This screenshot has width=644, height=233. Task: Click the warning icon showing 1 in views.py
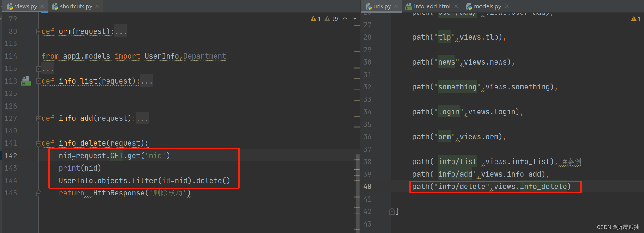coord(316,19)
